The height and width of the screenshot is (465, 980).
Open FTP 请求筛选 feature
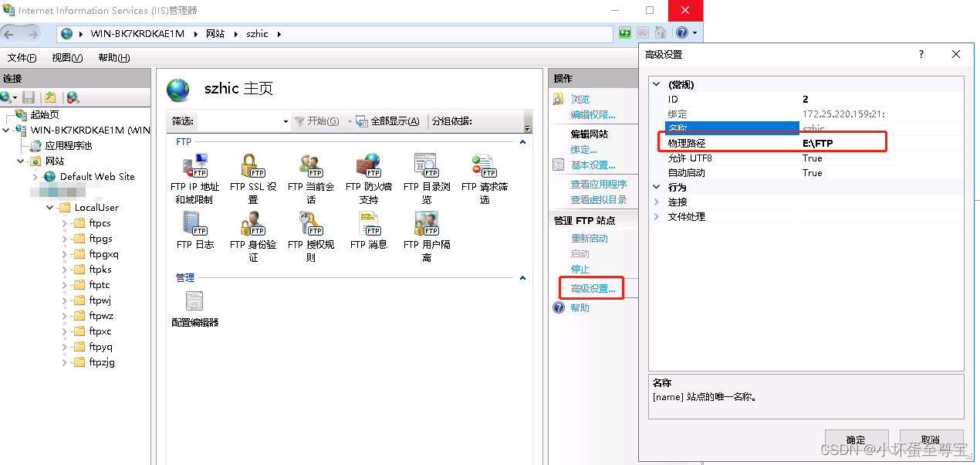point(484,178)
